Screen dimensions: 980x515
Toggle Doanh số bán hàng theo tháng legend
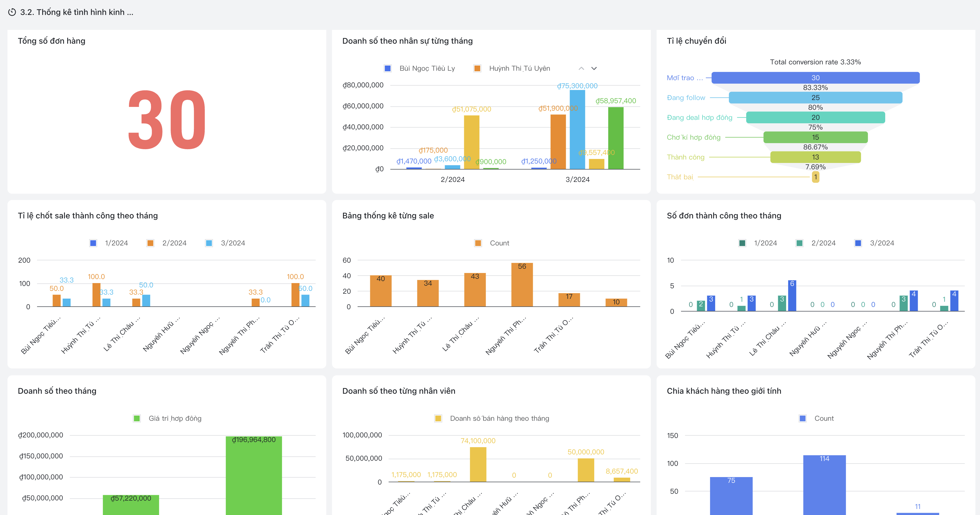pyautogui.click(x=492, y=418)
